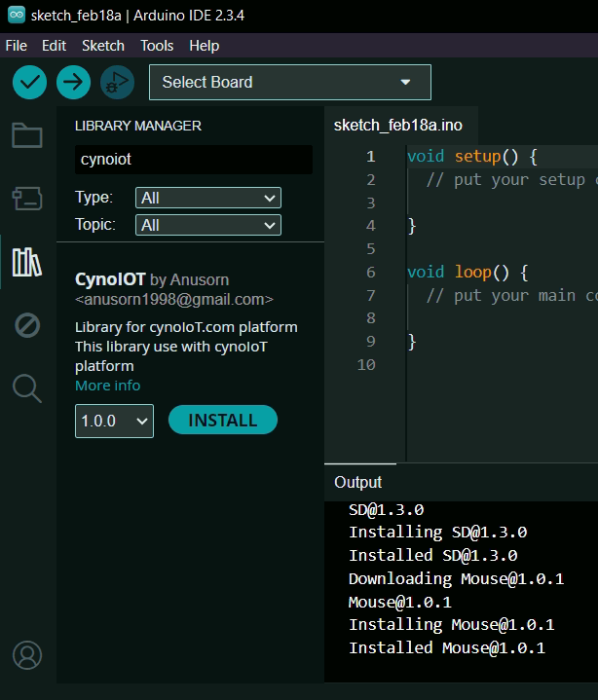
Task: Open the Topic filter dropdown
Action: click(x=208, y=225)
